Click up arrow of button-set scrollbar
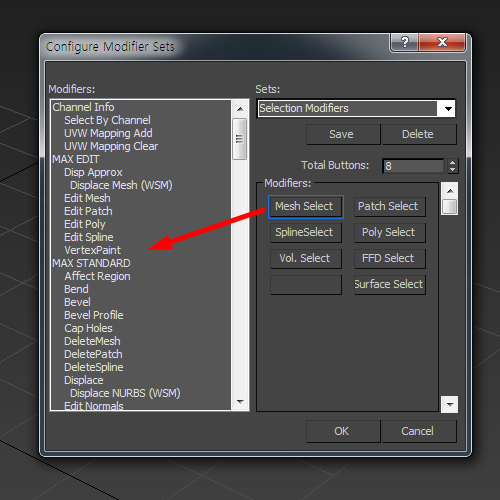500x500 pixels. pyautogui.click(x=450, y=191)
